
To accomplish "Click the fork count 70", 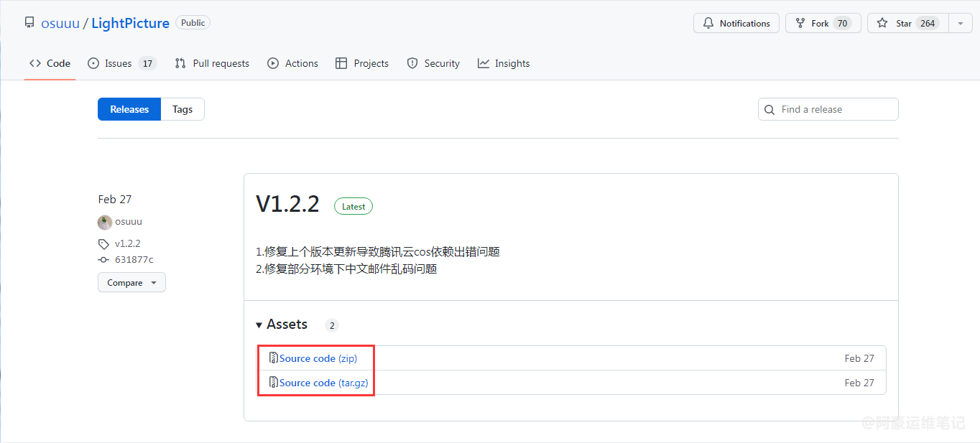I will [x=843, y=23].
